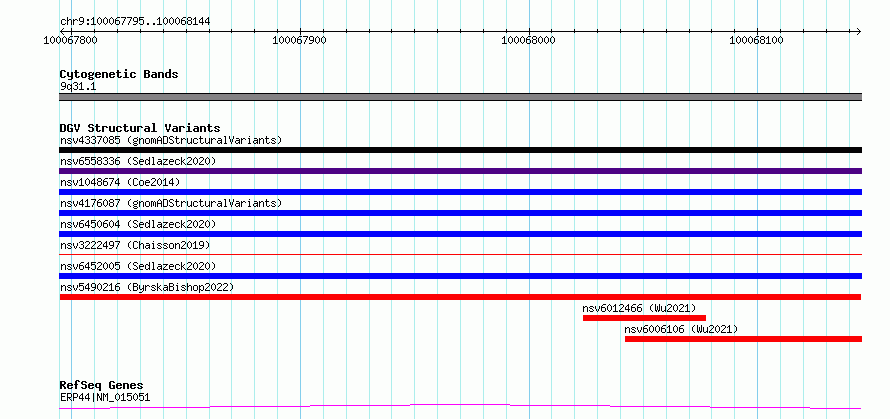
Task: Select the short red nsv6012466 bar
Action: [x=644, y=318]
